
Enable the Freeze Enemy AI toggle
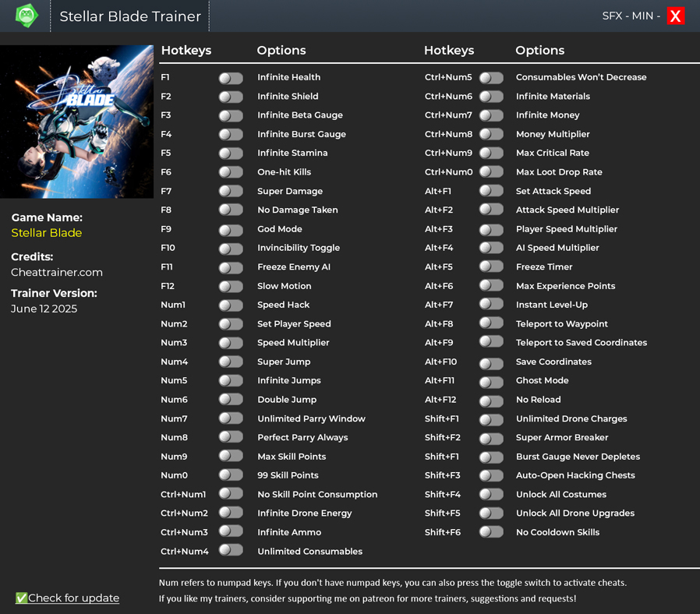pyautogui.click(x=231, y=268)
